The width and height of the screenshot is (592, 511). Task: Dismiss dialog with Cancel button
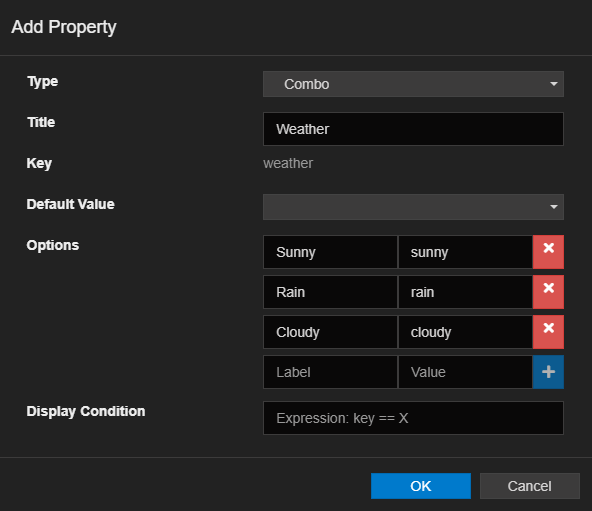(529, 486)
